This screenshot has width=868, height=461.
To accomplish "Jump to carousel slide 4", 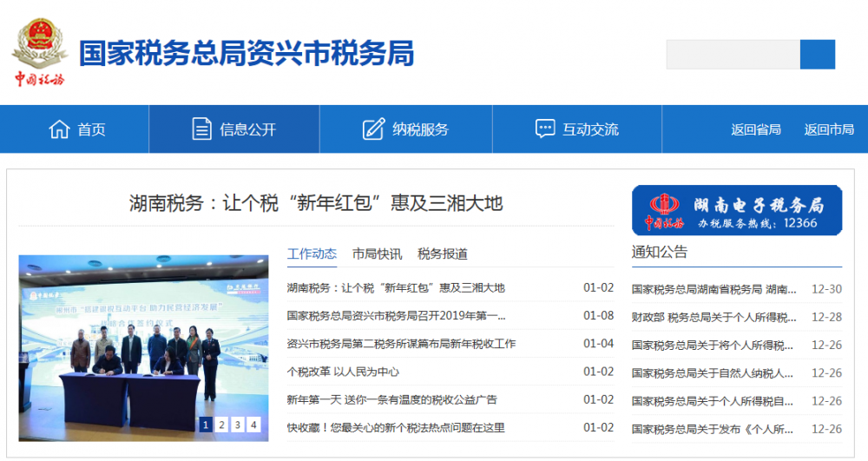I will (x=253, y=425).
